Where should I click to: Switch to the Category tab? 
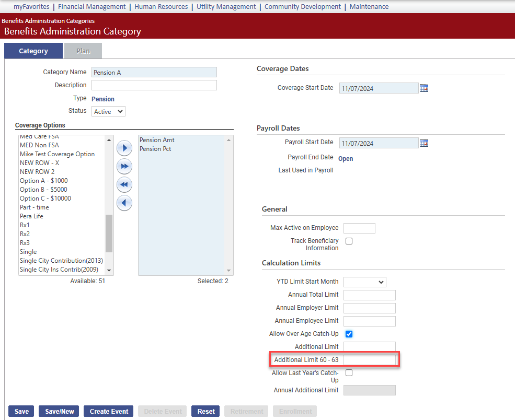click(x=33, y=51)
